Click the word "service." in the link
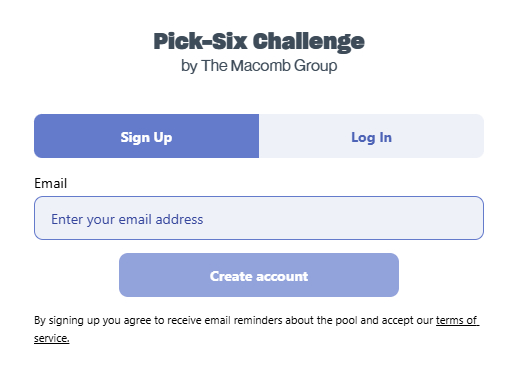 52,338
